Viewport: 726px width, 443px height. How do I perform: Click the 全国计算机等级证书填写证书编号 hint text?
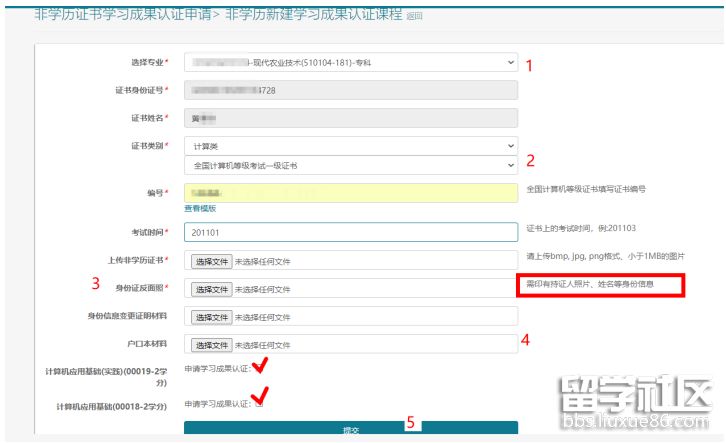[586, 189]
